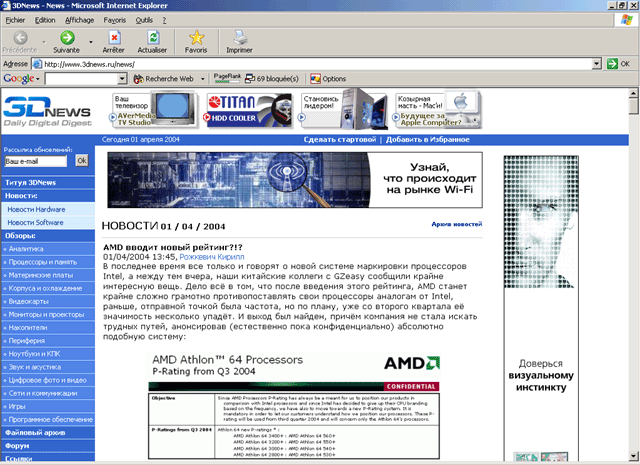Viewport: 640px width, 465px height.
Task: Click author link Рожкевич Кирилл
Action: (212, 257)
